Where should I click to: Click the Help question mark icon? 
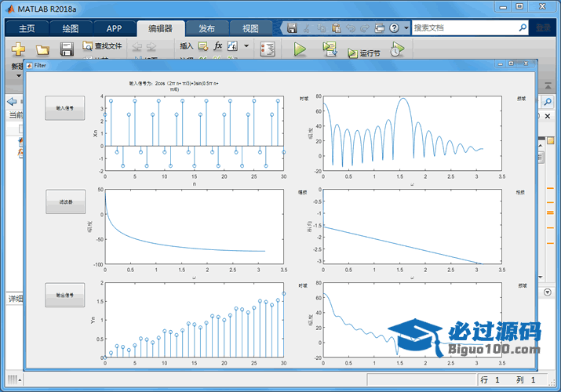[x=395, y=28]
